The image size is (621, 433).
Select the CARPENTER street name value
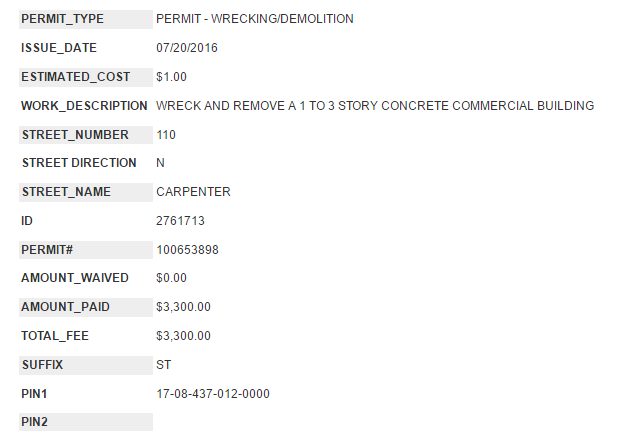click(x=193, y=192)
